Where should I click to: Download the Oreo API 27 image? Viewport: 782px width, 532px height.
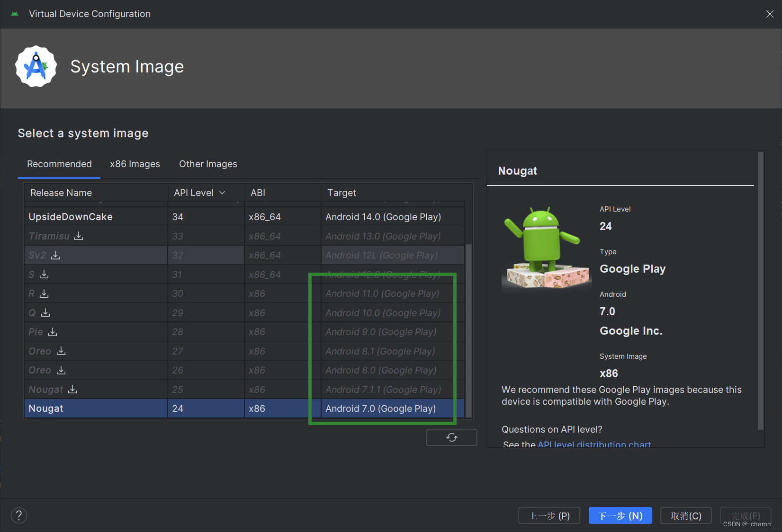tap(61, 351)
